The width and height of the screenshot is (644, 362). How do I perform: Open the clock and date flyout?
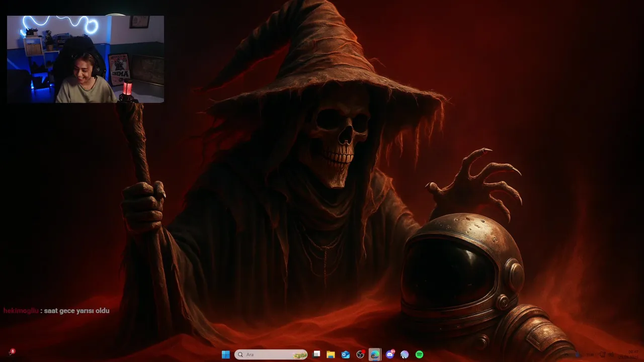click(628, 354)
